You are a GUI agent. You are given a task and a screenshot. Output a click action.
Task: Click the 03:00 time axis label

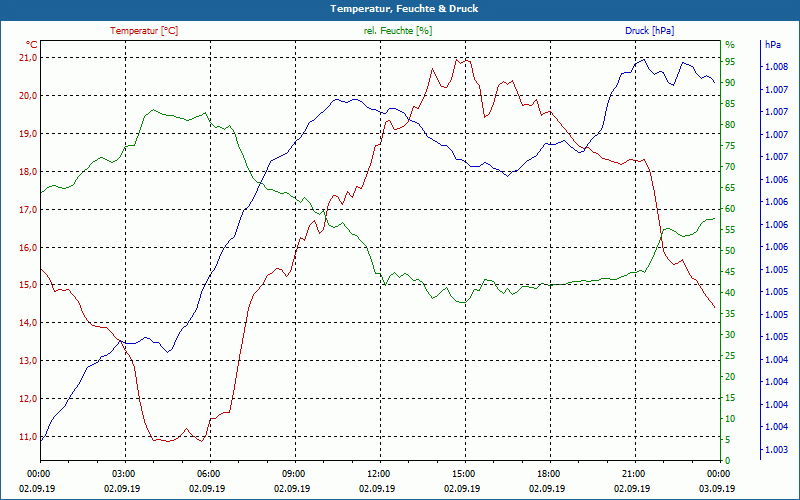pos(122,474)
